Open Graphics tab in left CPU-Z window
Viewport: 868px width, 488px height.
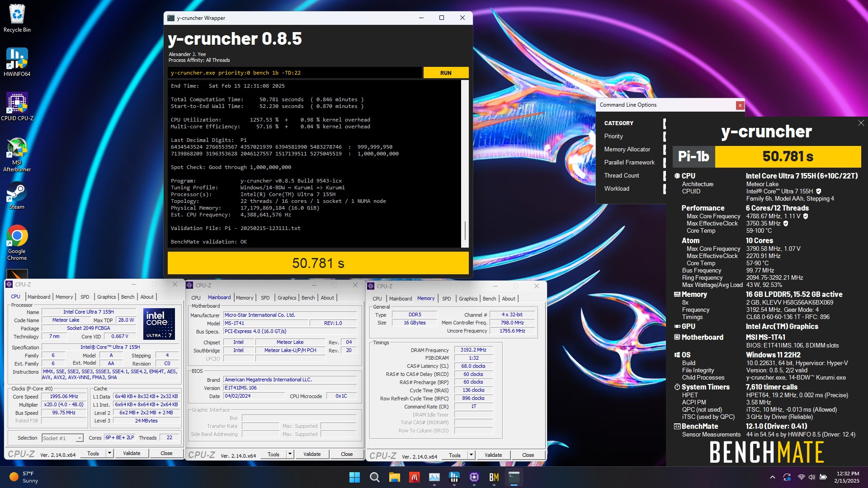[107, 297]
